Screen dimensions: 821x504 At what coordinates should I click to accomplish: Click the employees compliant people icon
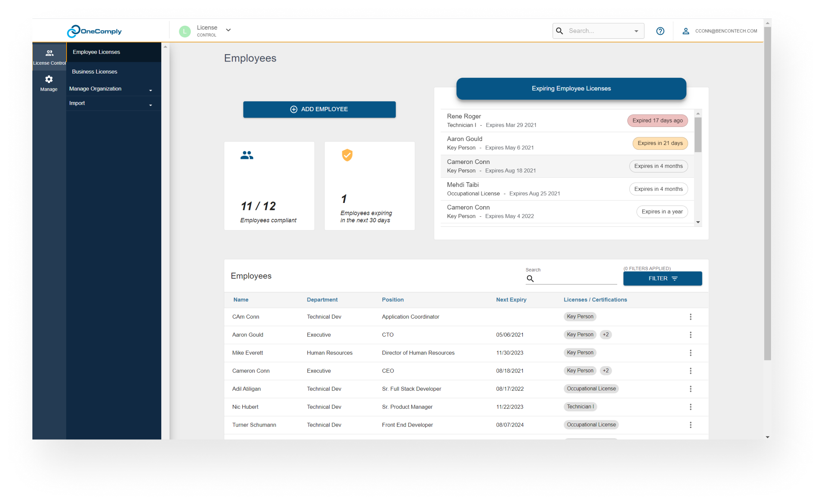click(x=247, y=155)
